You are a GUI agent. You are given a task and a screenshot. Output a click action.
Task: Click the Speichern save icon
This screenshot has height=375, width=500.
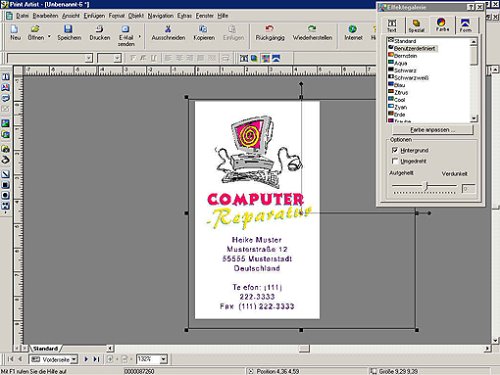coord(68,29)
